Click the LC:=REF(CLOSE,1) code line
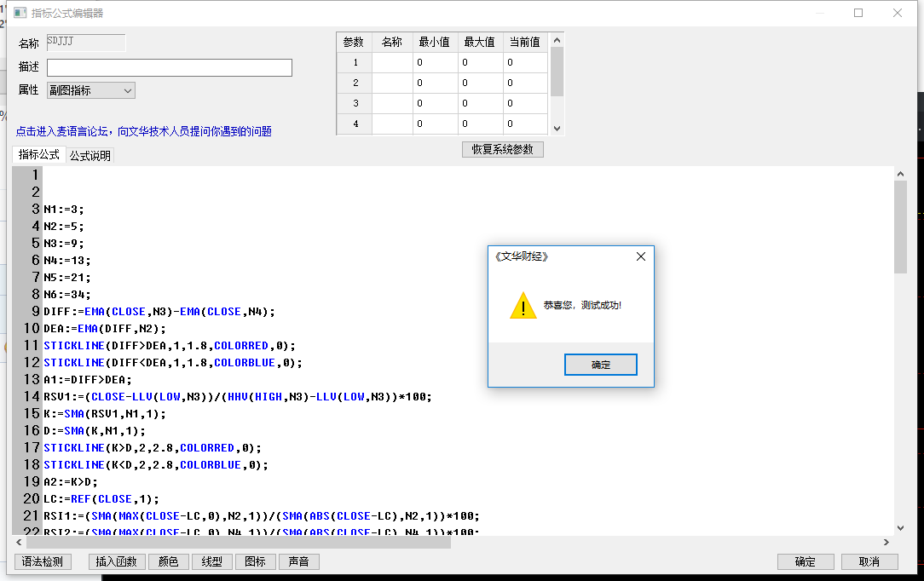The width and height of the screenshot is (924, 581). click(x=101, y=499)
